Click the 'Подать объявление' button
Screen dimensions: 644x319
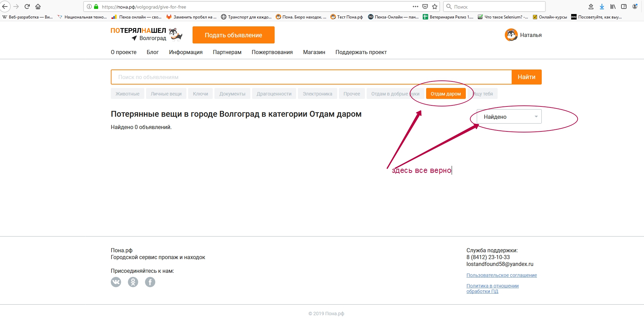pyautogui.click(x=233, y=35)
